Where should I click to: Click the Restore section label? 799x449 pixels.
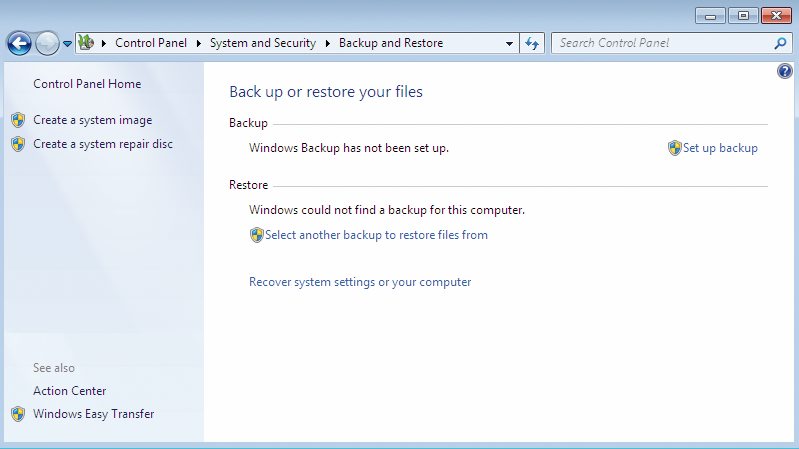248,184
